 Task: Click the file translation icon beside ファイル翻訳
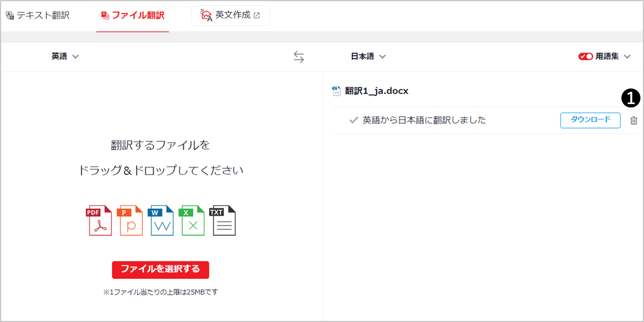(105, 16)
